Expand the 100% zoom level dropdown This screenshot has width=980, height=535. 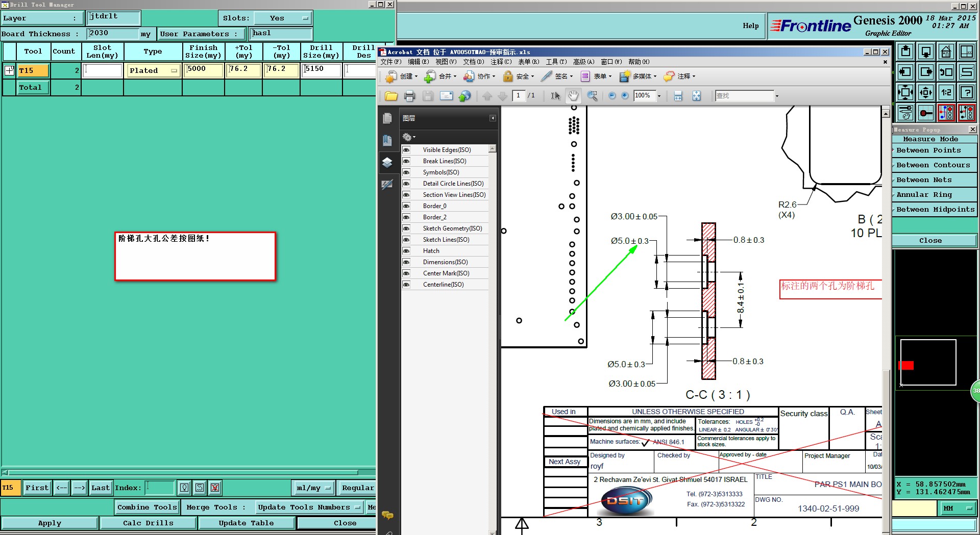[x=659, y=96]
